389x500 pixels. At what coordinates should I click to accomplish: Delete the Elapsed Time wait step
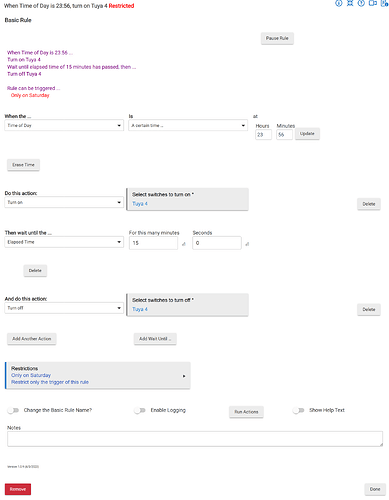(x=35, y=271)
